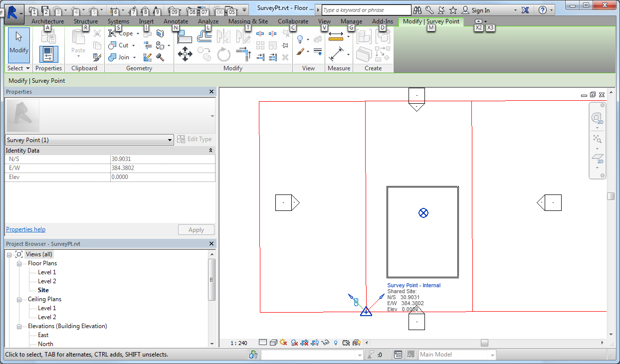Open the Communication Center satellite icon
620x364 pixels.
pyautogui.click(x=441, y=10)
